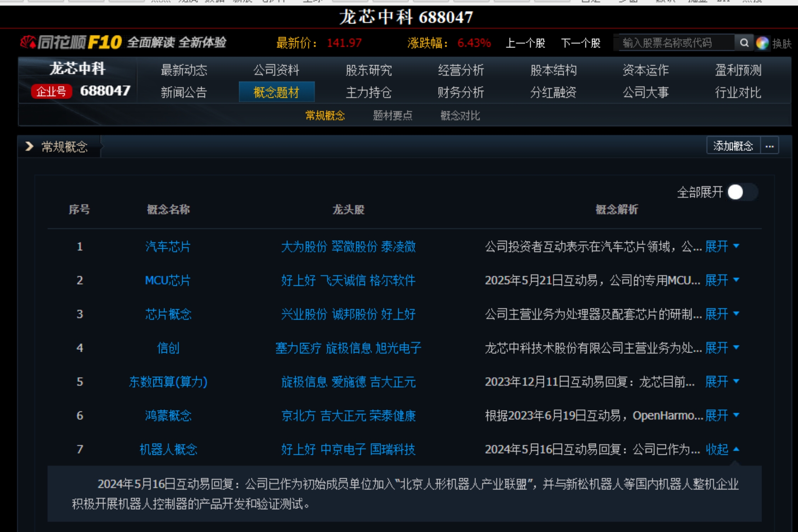Screen dimensions: 798x532
Task: Click the 同花顺 F10 logo
Action: point(71,42)
